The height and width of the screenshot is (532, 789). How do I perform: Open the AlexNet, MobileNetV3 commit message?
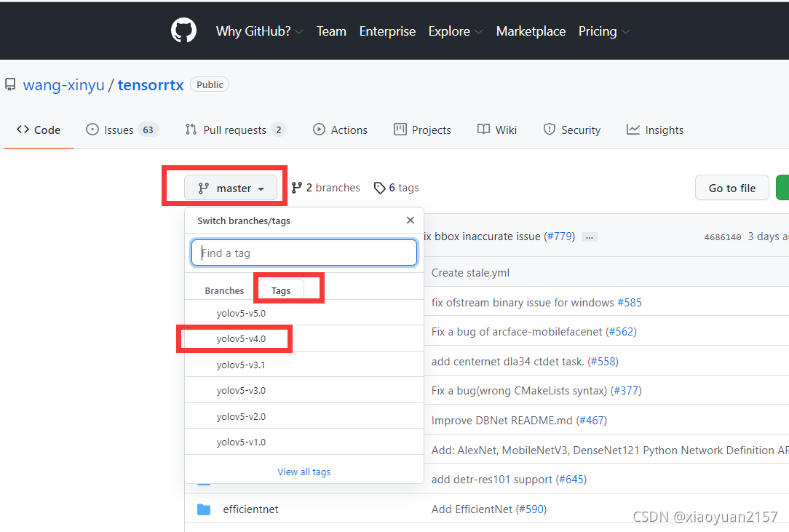[x=610, y=450]
